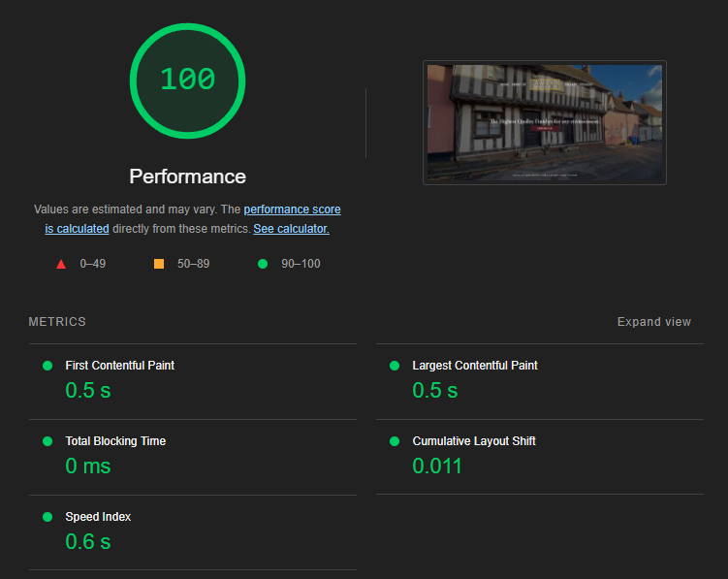This screenshot has width=728, height=579.
Task: Click the 0–49 range label
Action: 93,264
